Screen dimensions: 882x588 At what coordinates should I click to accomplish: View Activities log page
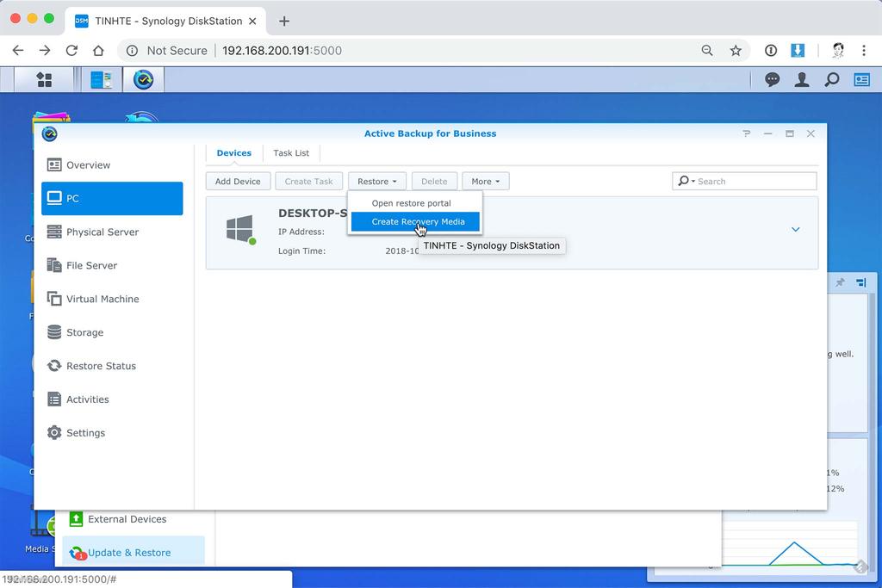[112, 399]
